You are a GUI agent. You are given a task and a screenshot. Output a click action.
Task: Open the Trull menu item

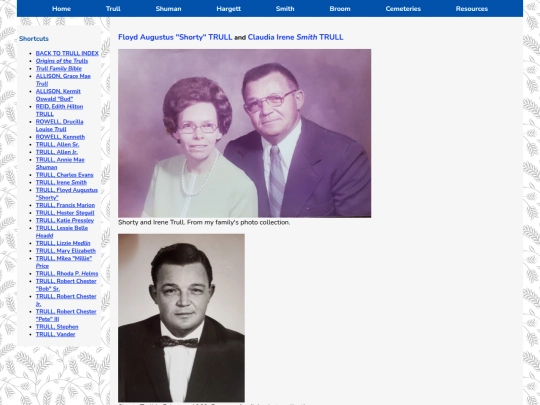coord(113,9)
